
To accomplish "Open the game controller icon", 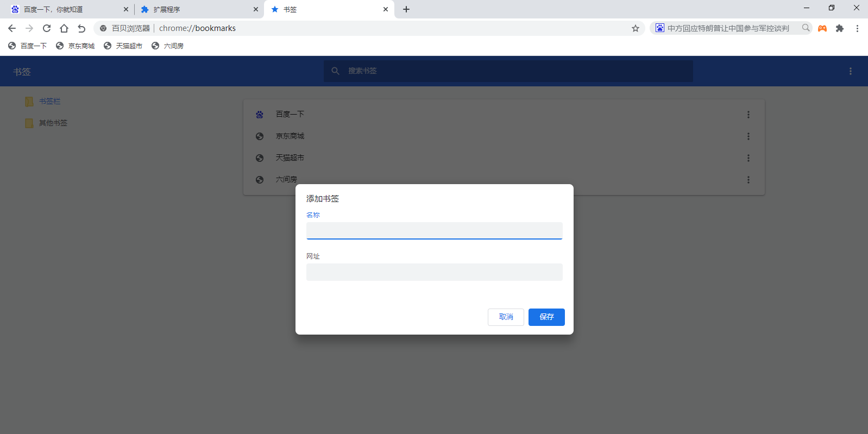I will tap(822, 28).
